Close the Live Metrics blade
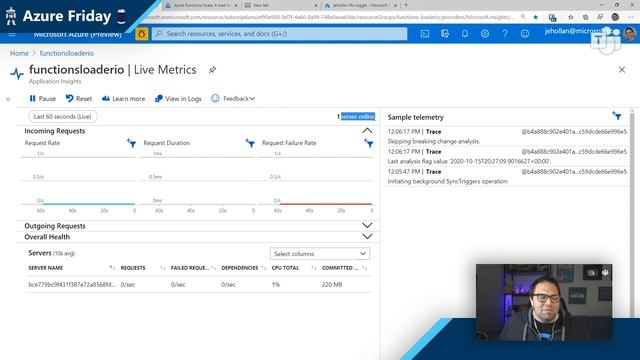This screenshot has height=360, width=640. coord(622,70)
